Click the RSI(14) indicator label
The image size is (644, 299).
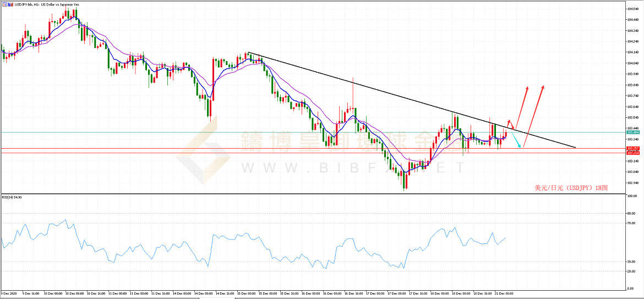pyautogui.click(x=12, y=197)
